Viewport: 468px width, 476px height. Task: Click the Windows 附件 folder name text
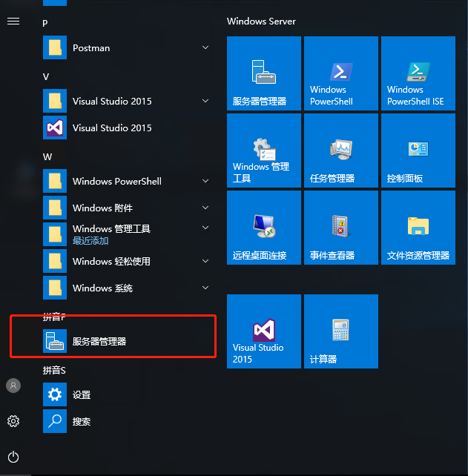coord(102,208)
